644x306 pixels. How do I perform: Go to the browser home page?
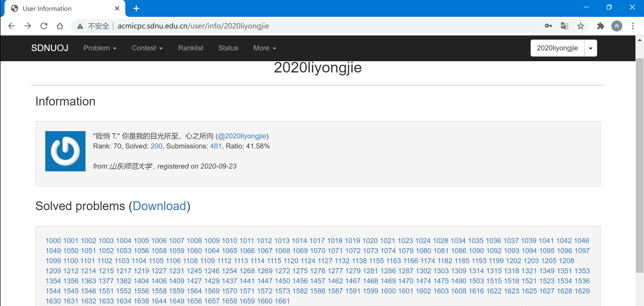point(60,26)
